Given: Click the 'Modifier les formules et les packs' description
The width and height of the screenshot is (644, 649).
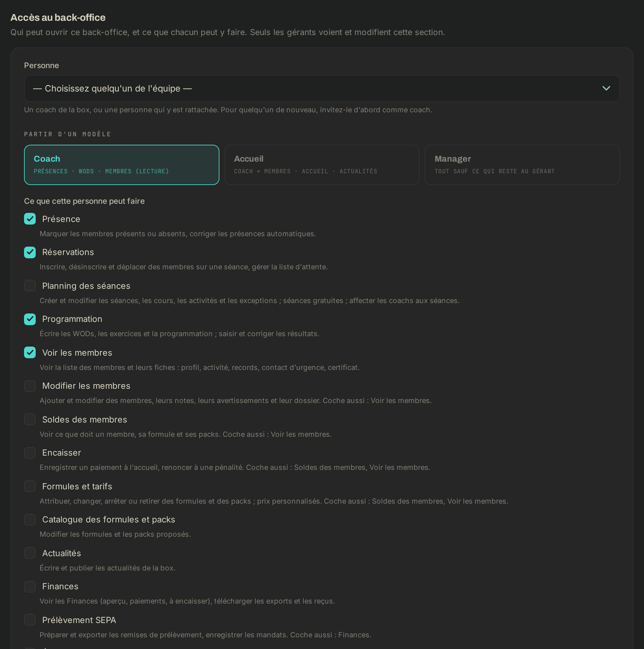Looking at the screenshot, I should [115, 534].
